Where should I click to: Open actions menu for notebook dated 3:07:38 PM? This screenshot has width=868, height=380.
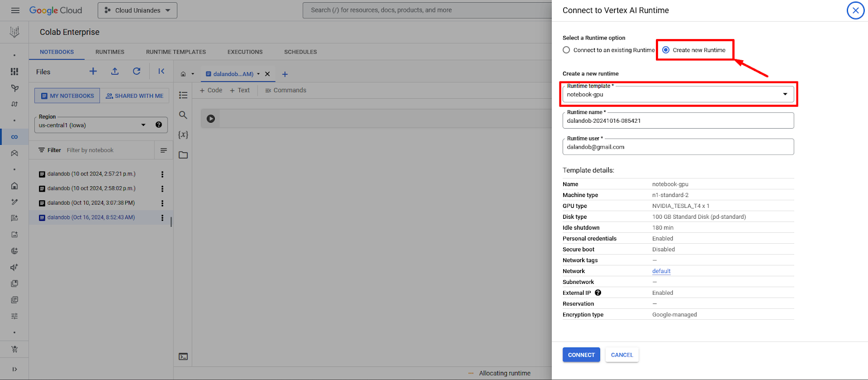pos(162,203)
